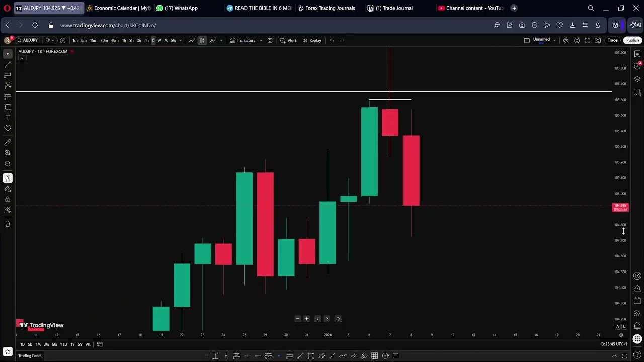
Task: Open the 13:23:45 UTC+1 timezone menu
Action: [x=613, y=344]
